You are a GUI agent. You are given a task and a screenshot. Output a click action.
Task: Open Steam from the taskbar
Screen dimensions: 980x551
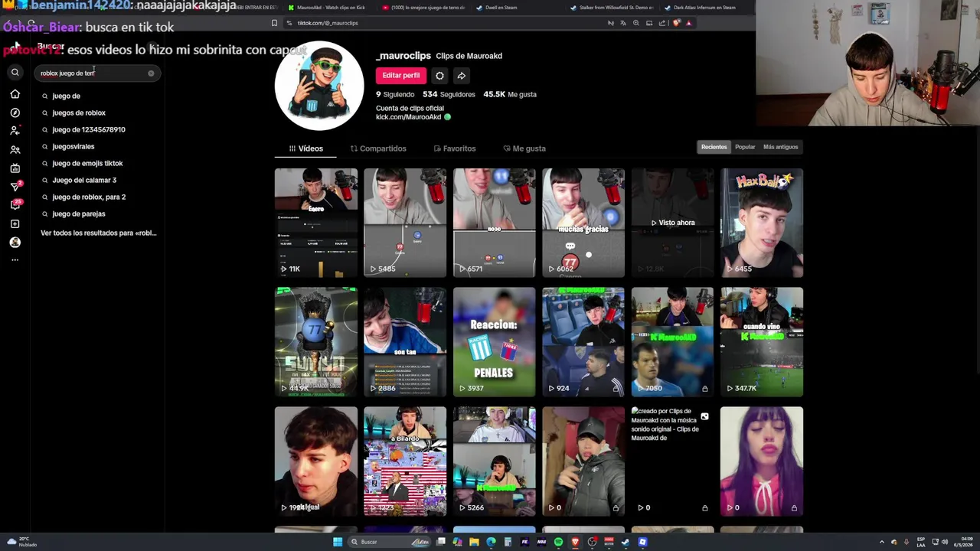coord(626,542)
